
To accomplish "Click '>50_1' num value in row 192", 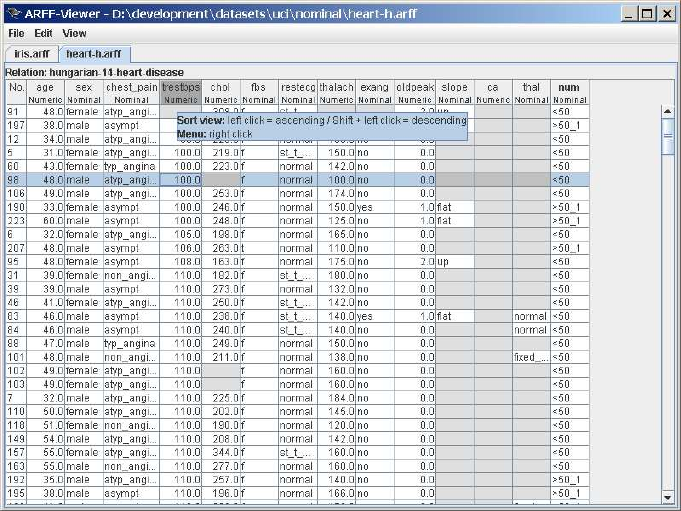I will point(569,480).
